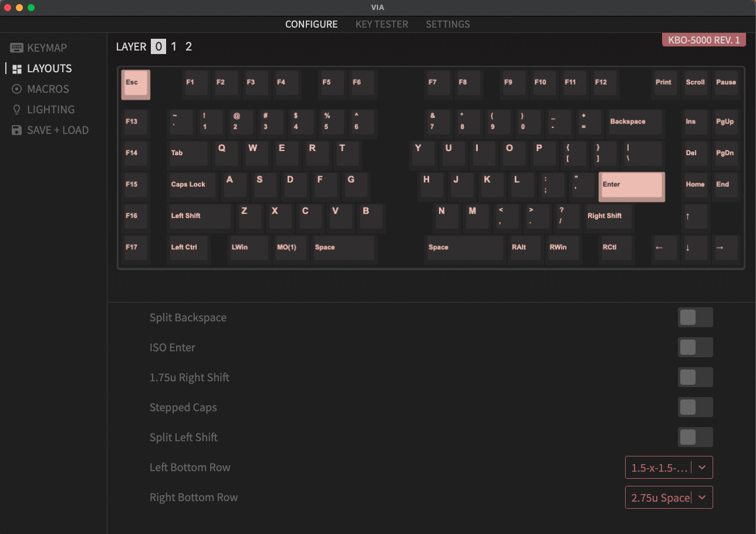The width and height of the screenshot is (756, 534).
Task: Select the F15 key
Action: coord(136,187)
